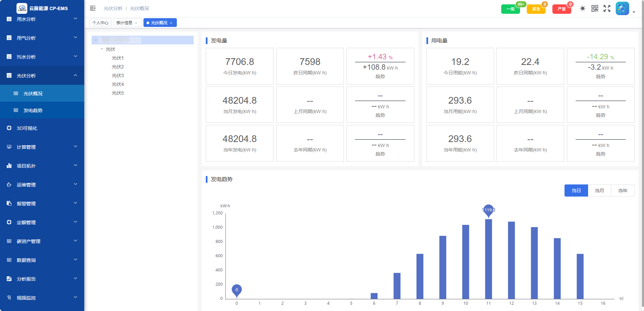Select 当日 trend period

coord(576,191)
